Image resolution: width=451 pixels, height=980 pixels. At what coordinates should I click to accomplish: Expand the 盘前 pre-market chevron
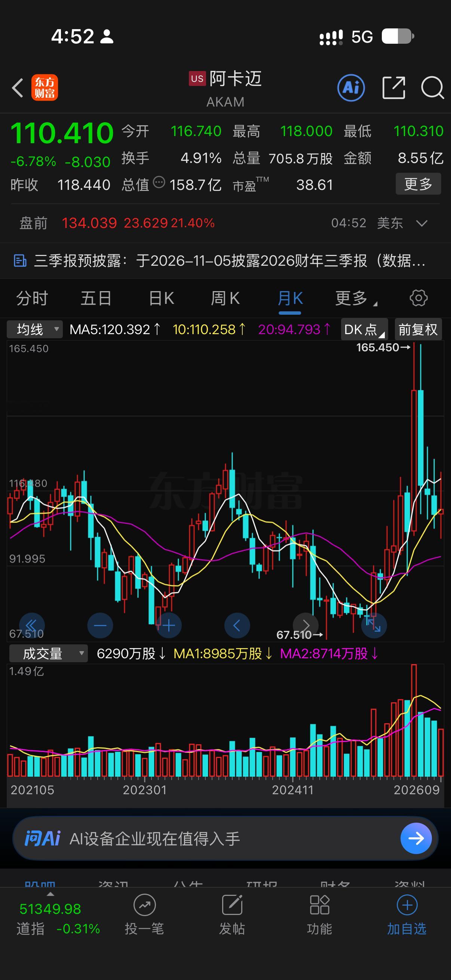tap(422, 223)
